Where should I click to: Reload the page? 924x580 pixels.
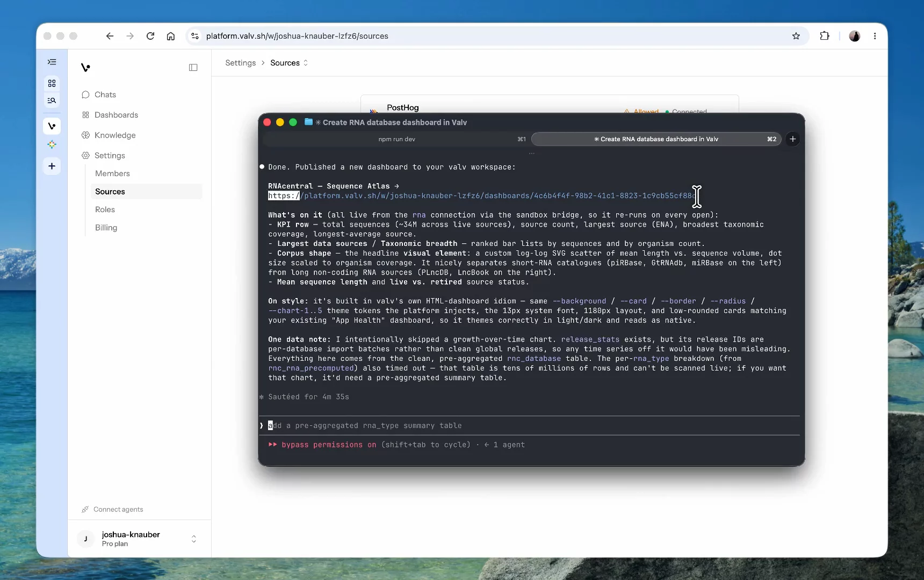[150, 36]
